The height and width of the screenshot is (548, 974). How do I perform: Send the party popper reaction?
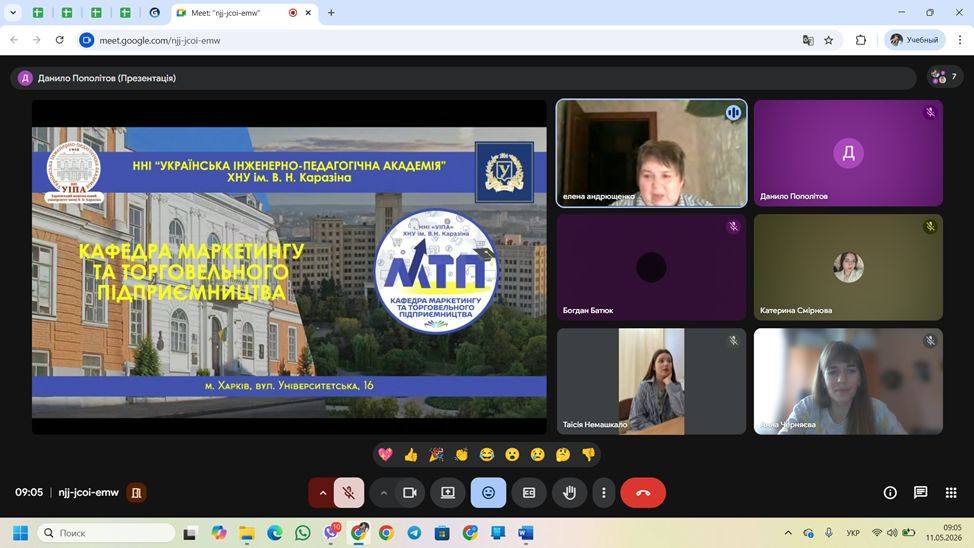(x=436, y=455)
